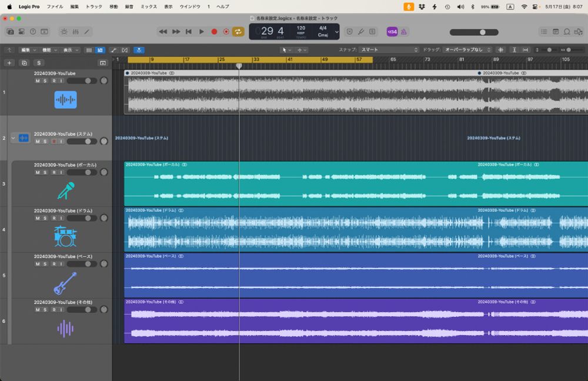
Task: Toggle the grid view icon
Action: pos(89,50)
